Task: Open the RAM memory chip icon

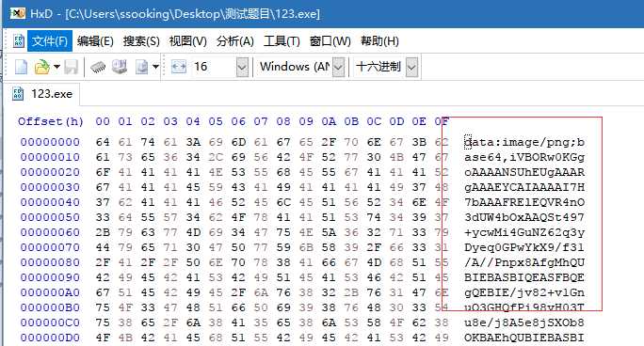Action: tap(98, 67)
